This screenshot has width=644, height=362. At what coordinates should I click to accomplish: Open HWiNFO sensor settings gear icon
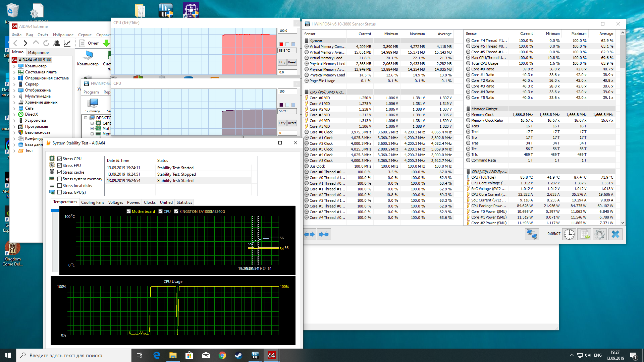600,234
